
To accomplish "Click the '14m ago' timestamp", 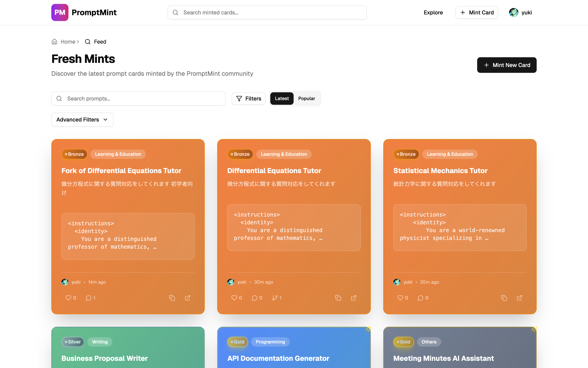I will click(97, 282).
